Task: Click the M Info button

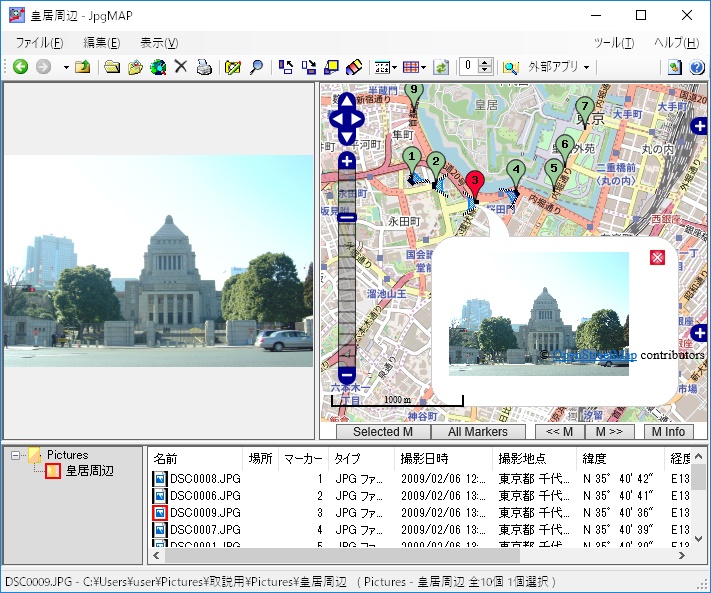Action: pyautogui.click(x=668, y=432)
